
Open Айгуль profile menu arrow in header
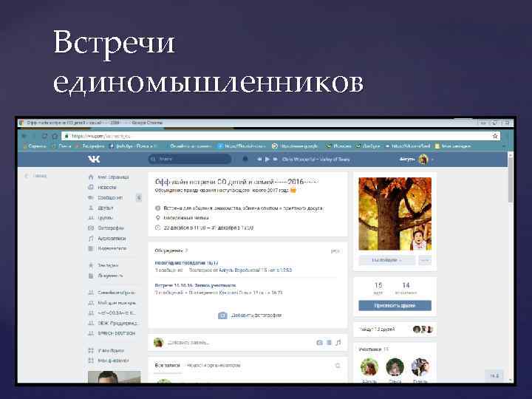(432, 159)
